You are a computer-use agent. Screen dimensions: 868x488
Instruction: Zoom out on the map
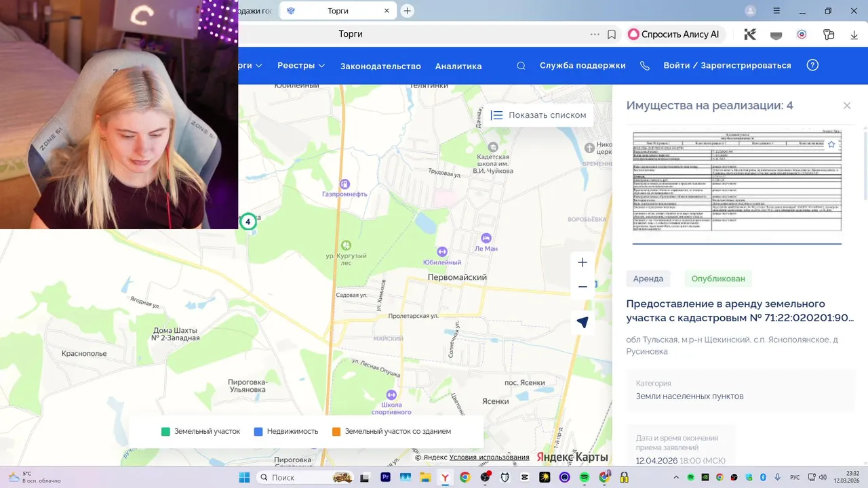tap(583, 287)
